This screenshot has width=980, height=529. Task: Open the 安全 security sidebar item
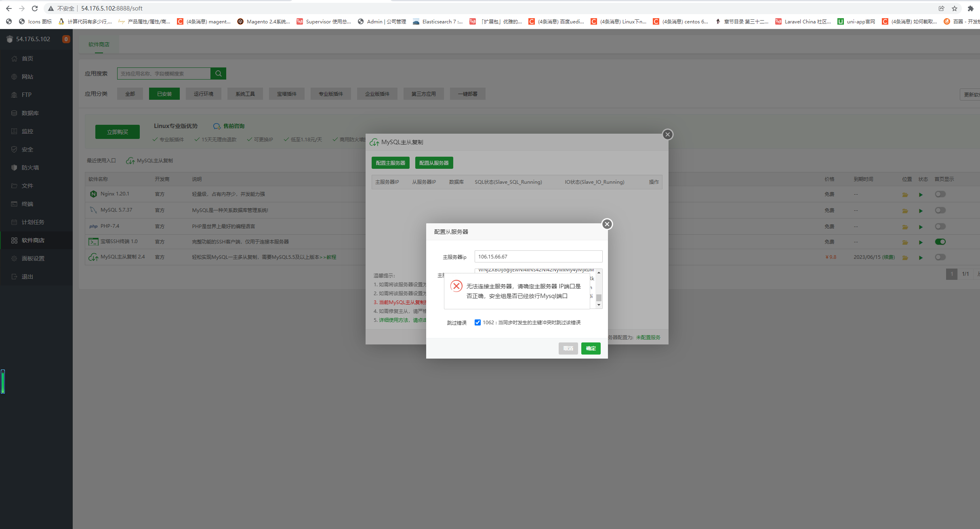(x=36, y=149)
